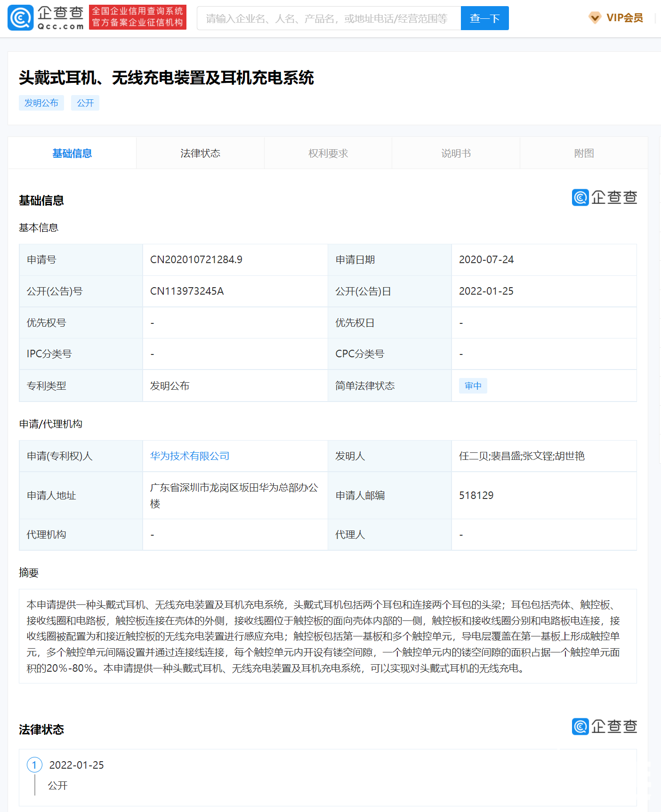
Task: Click the Qcc.com logo icon
Action: [x=21, y=18]
